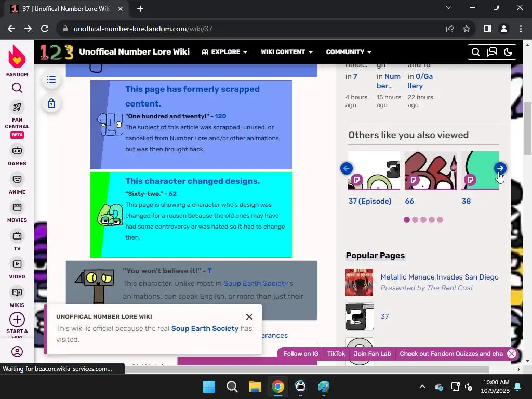Screen dimensions: 532x399
Task: Select the fifth carousel page dot
Action: tap(440, 220)
